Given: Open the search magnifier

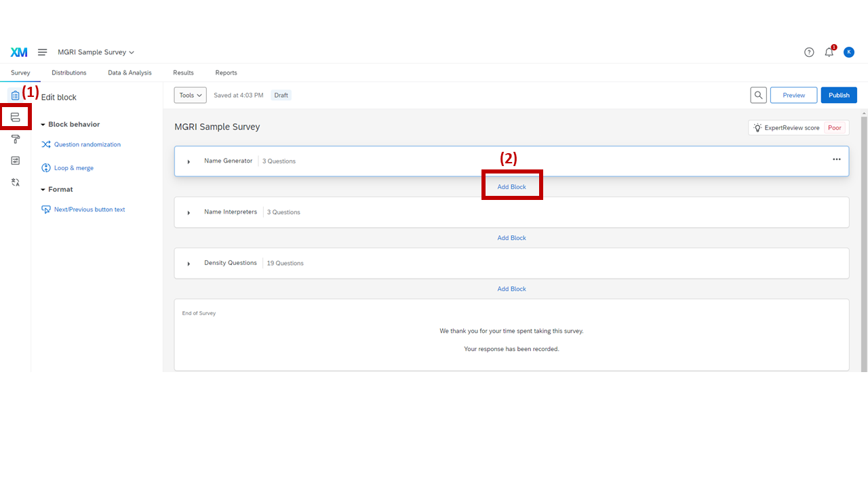Looking at the screenshot, I should pyautogui.click(x=758, y=95).
